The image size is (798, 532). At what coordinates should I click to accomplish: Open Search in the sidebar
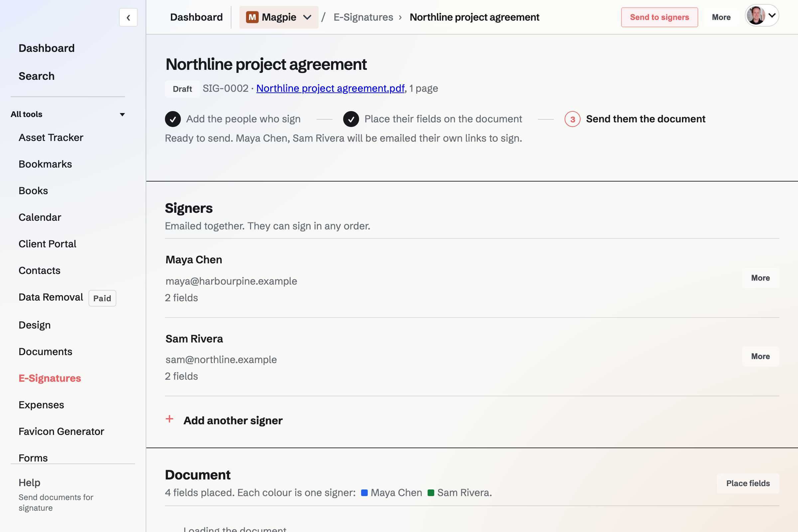pos(36,76)
